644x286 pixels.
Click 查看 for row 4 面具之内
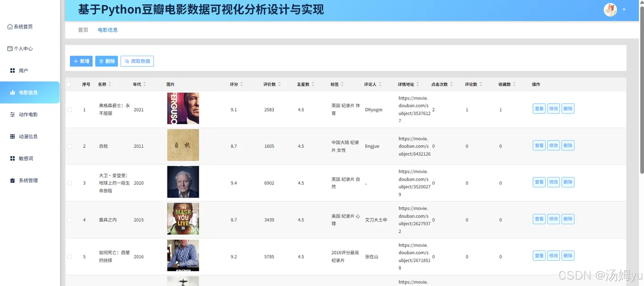(539, 219)
